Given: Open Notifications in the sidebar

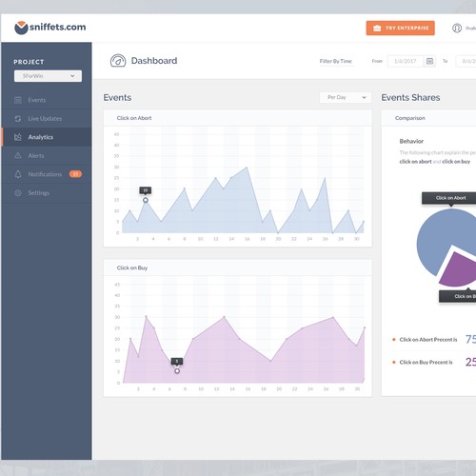Looking at the screenshot, I should click(47, 174).
